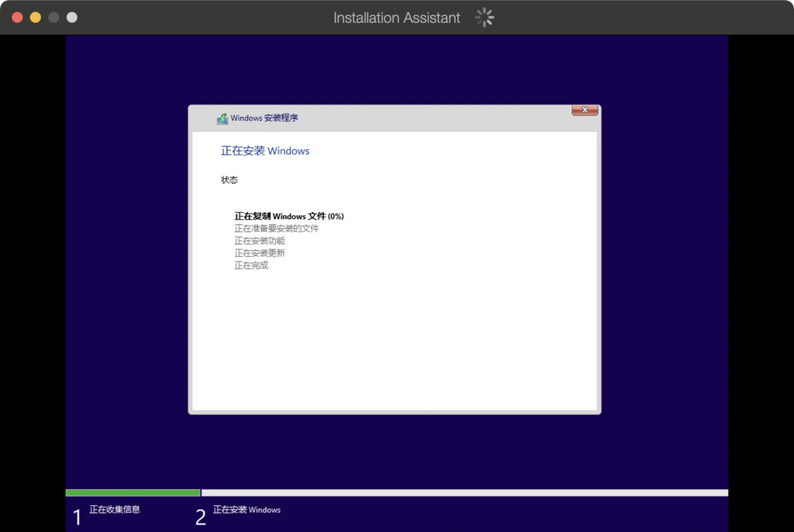Click the blue "正在安装 Windows" dialog heading
The width and height of the screenshot is (794, 532).
(x=265, y=151)
